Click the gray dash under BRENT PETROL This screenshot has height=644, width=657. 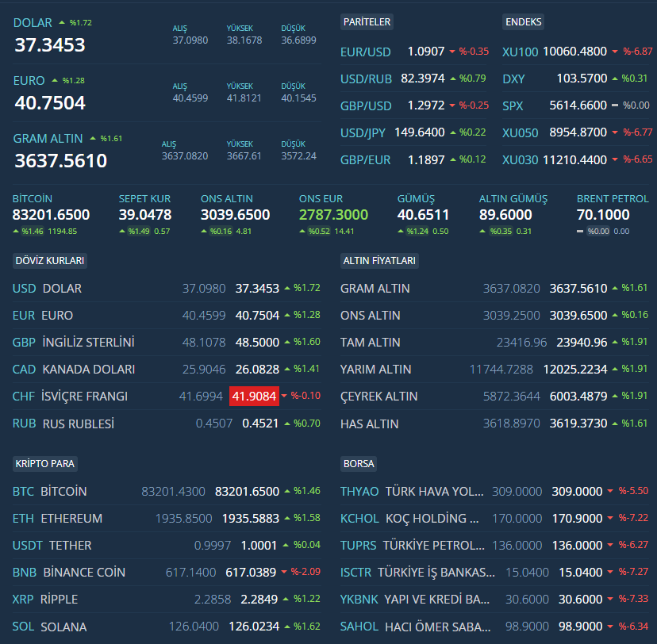580,232
